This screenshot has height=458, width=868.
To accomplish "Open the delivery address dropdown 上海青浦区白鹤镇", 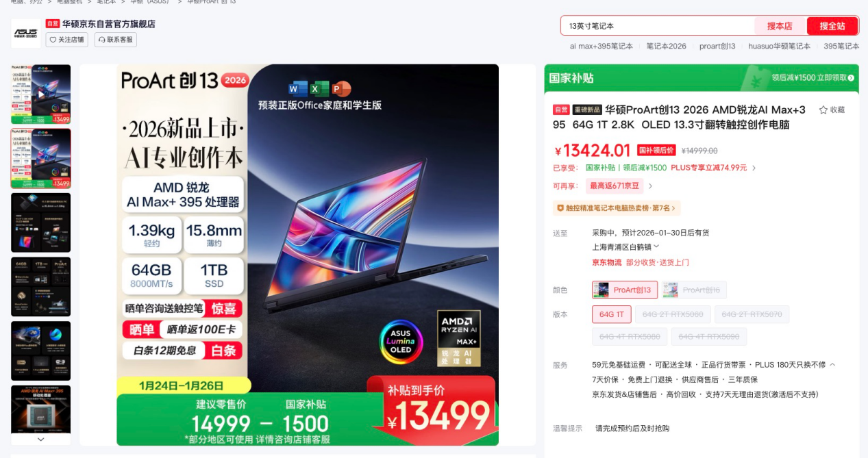I will 625,247.
